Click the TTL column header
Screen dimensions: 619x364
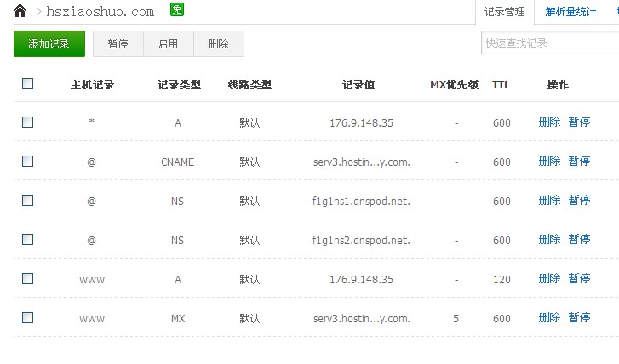(x=501, y=85)
